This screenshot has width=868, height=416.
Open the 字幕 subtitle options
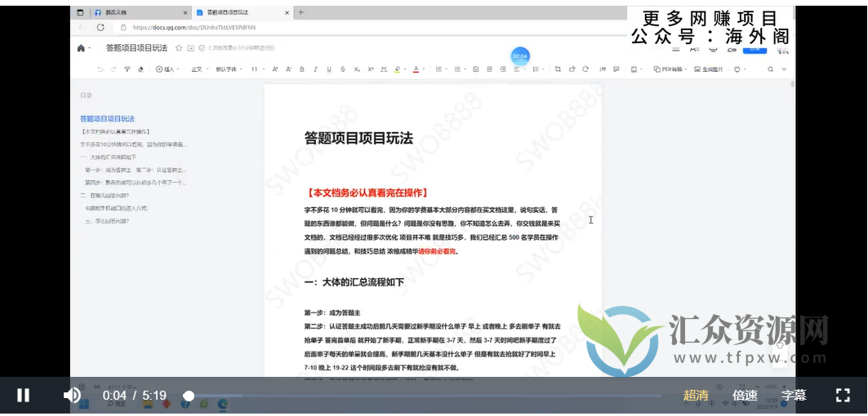click(793, 395)
